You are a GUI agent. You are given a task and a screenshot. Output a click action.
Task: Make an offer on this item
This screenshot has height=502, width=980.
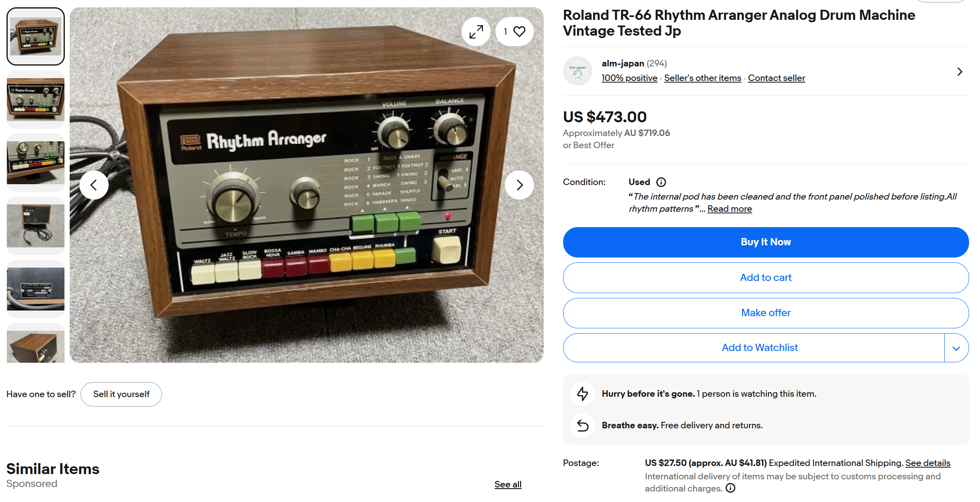766,313
